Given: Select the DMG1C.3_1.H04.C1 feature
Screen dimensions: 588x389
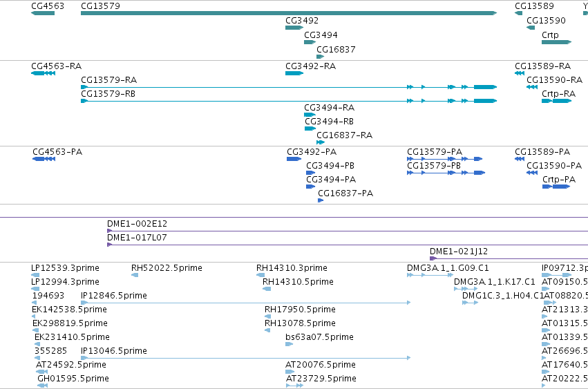Looking at the screenshot, I should [471, 303].
